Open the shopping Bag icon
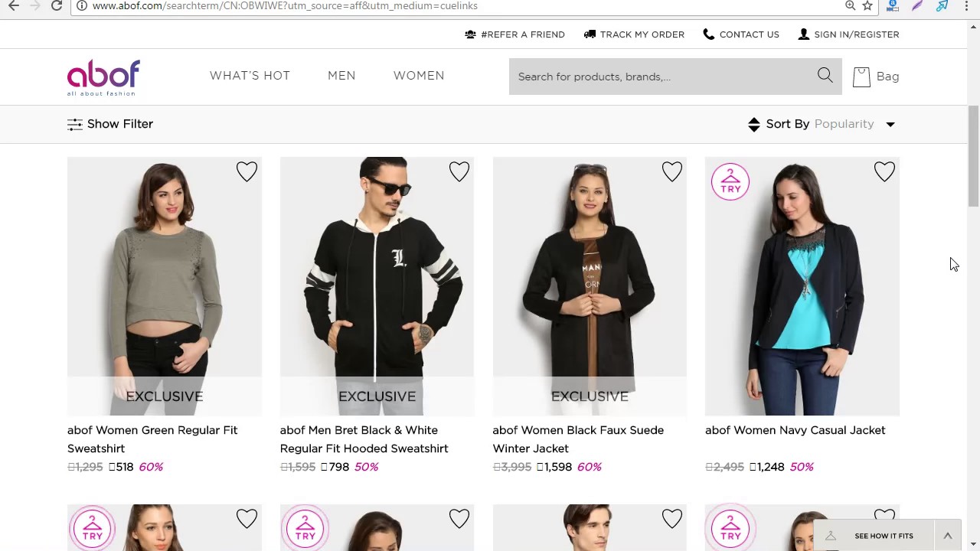980x551 pixels. pos(861,77)
